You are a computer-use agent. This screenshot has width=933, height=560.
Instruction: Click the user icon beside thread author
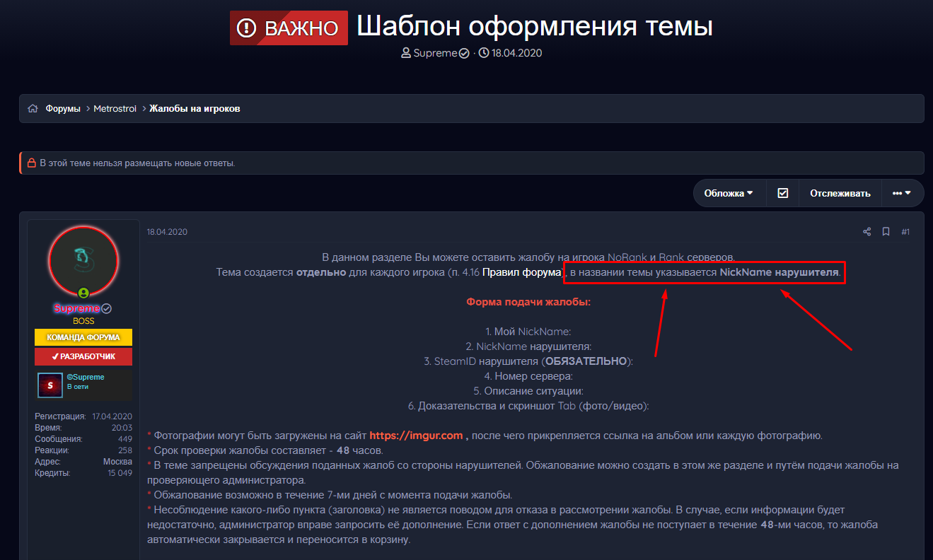[x=406, y=53]
